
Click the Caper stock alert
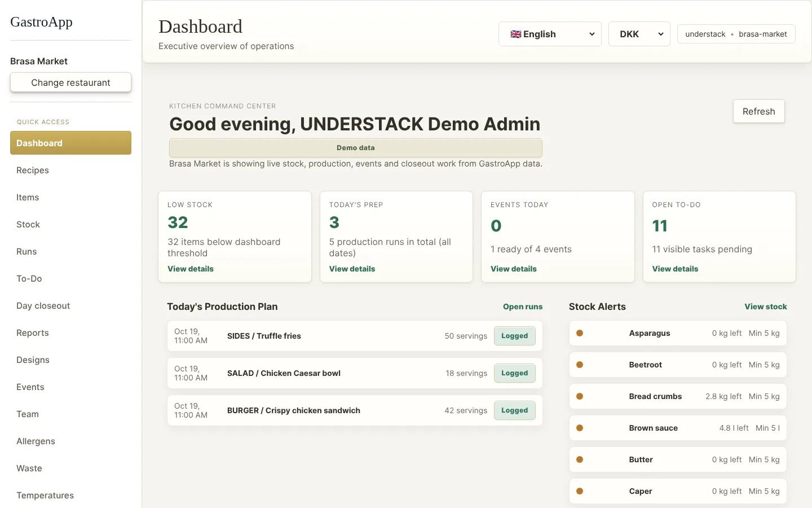678,491
